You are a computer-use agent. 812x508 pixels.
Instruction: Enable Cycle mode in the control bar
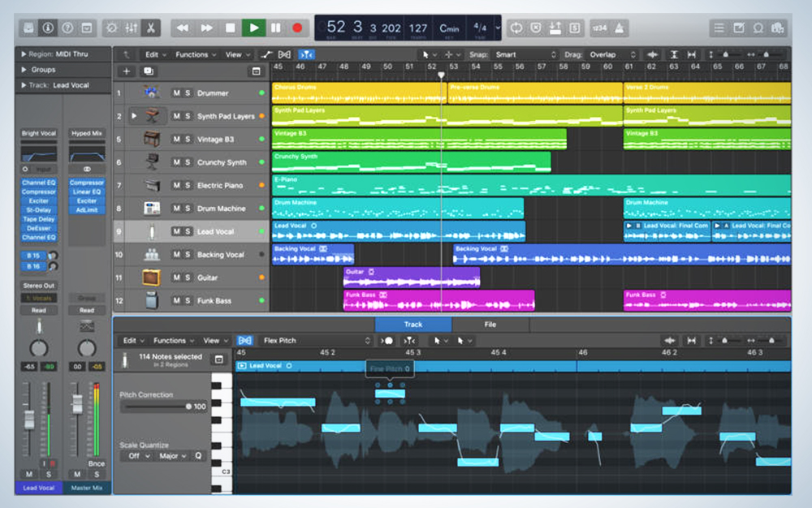coord(516,28)
